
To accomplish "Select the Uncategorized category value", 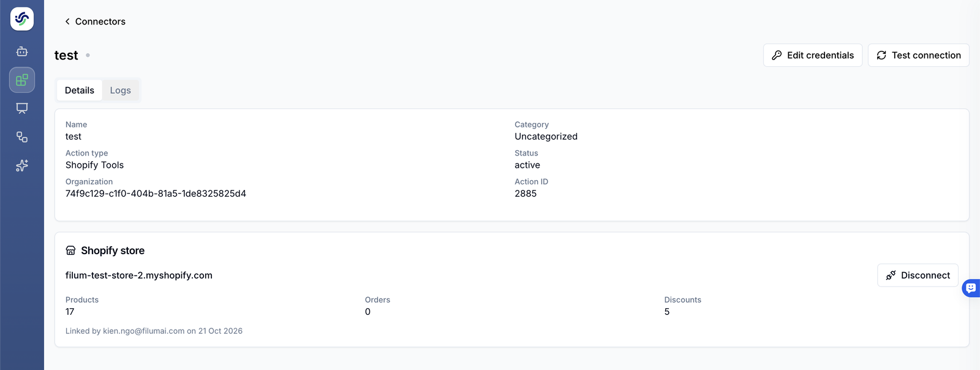I will click(x=546, y=137).
